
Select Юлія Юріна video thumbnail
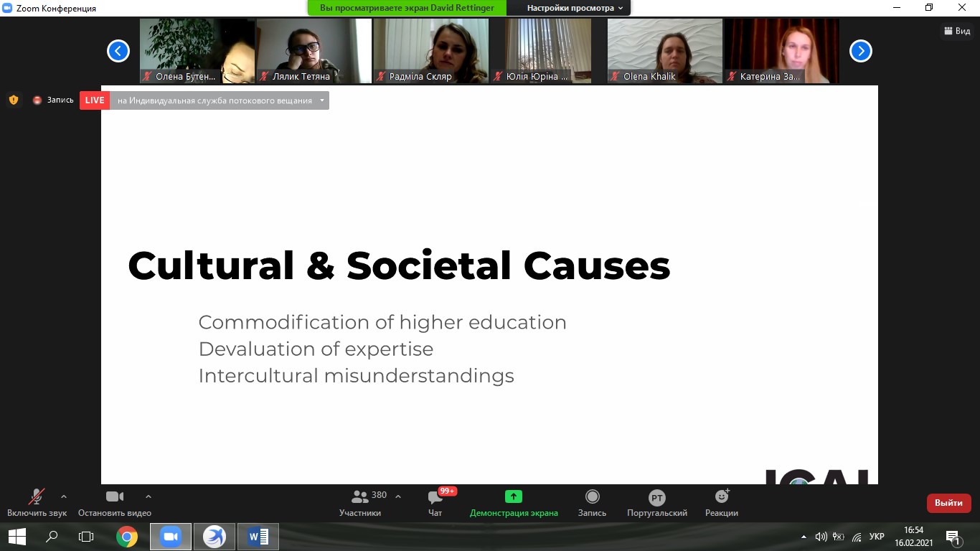548,51
